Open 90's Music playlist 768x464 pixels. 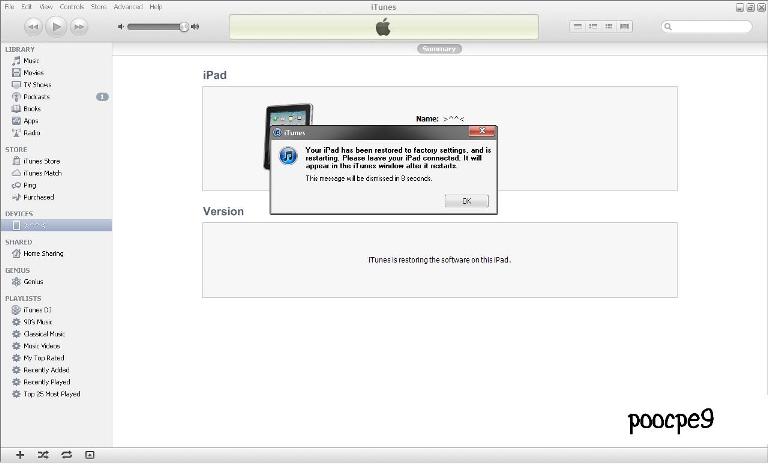(38, 322)
